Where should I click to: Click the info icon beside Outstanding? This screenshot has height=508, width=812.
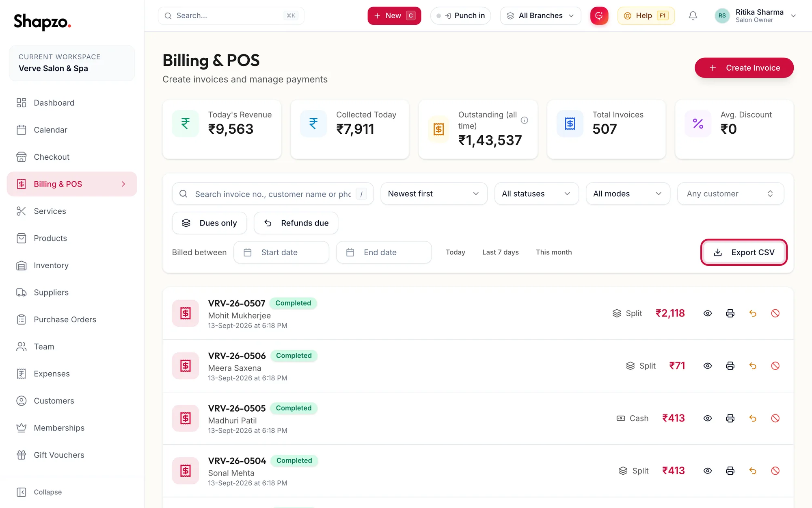[525, 120]
